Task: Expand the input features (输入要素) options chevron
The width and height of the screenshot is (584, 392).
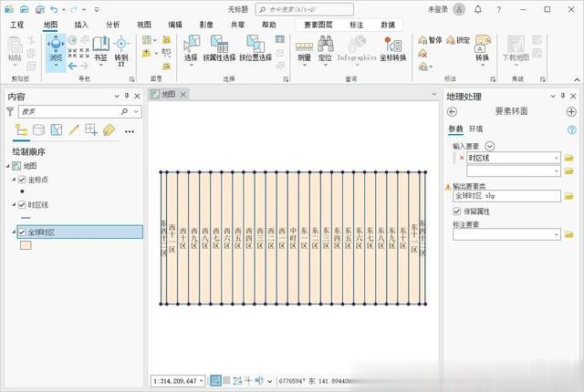Action: [489, 146]
